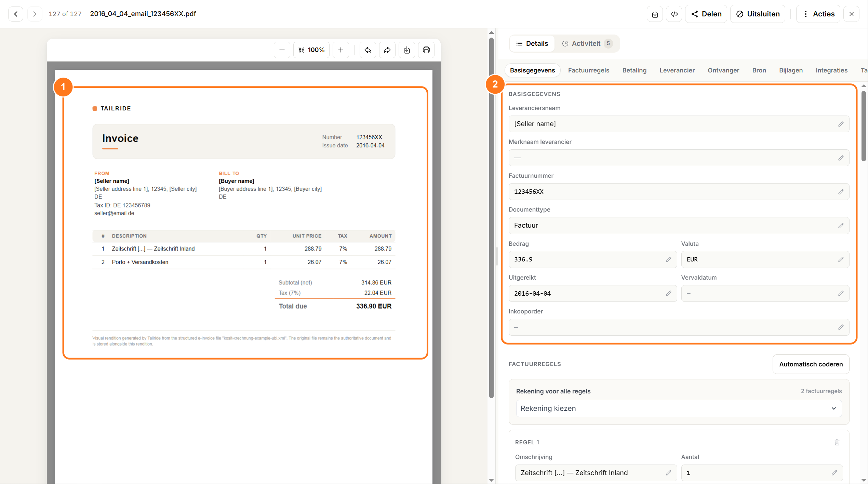Download PDF from the viewer toolbar
The image size is (868, 484).
click(x=406, y=50)
